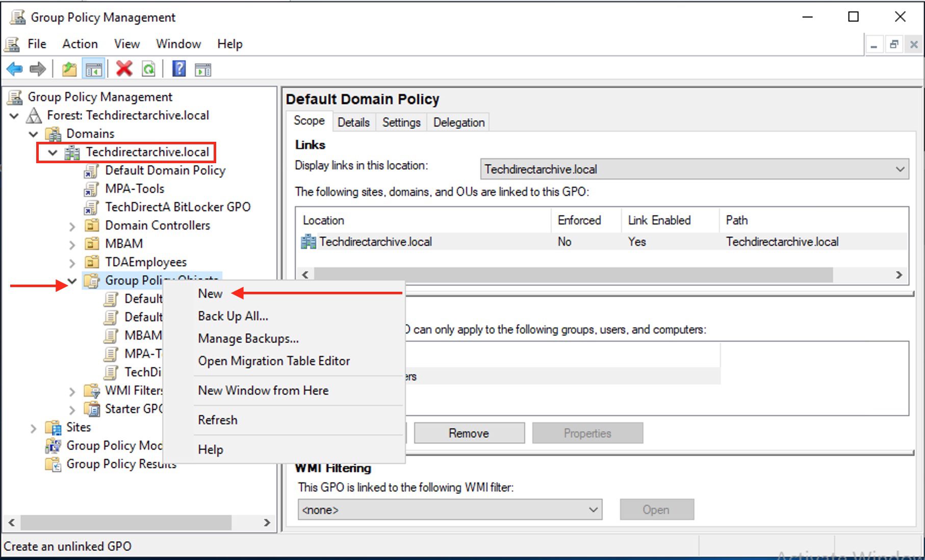Click the Domain Controllers OU folder icon

92,225
